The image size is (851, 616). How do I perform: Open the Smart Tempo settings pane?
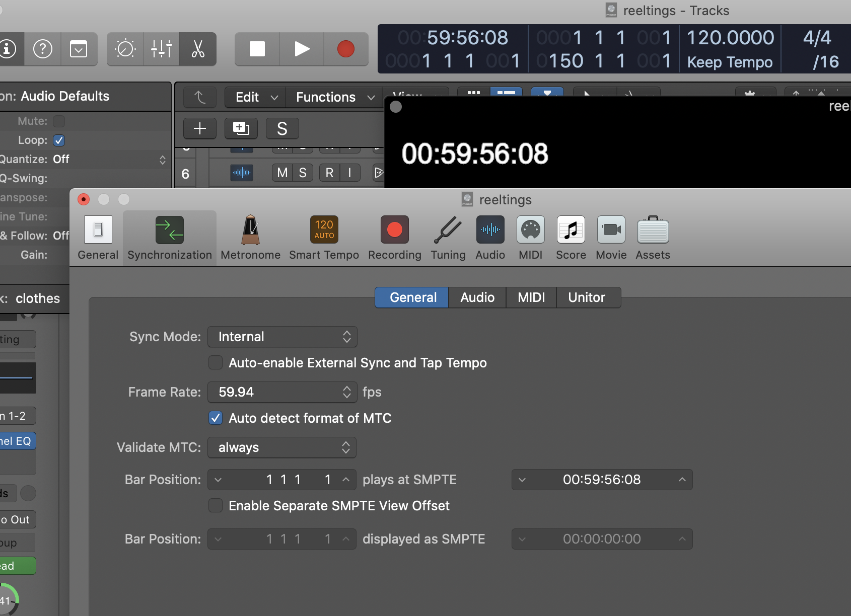324,238
